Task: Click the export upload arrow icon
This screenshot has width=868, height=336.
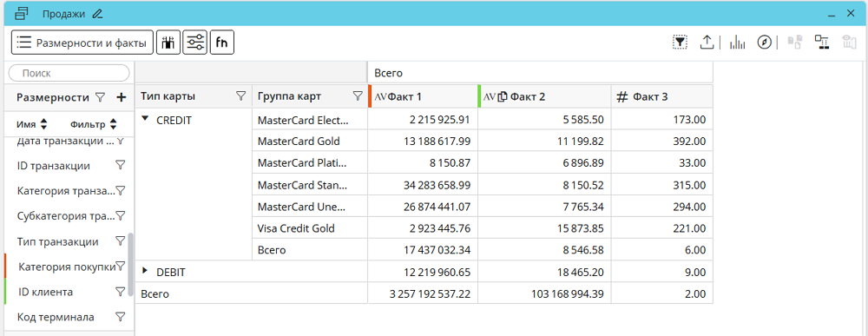Action: point(707,42)
